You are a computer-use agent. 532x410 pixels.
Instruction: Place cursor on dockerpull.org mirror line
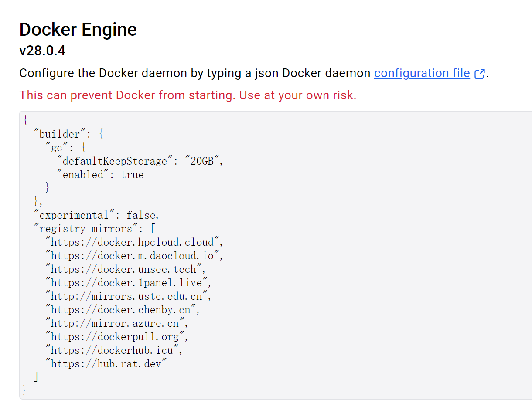click(116, 337)
